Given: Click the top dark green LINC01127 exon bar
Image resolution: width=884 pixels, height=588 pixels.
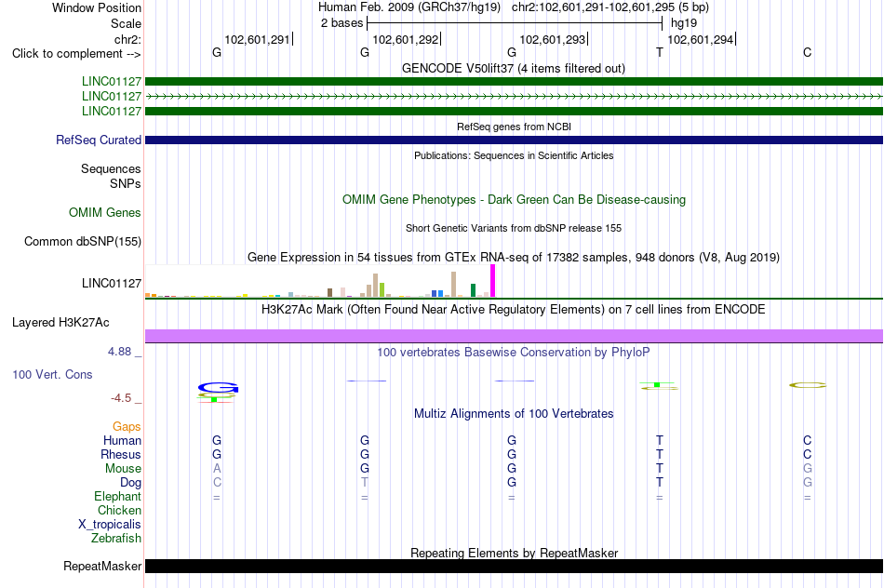Looking at the screenshot, I should pos(514,82).
